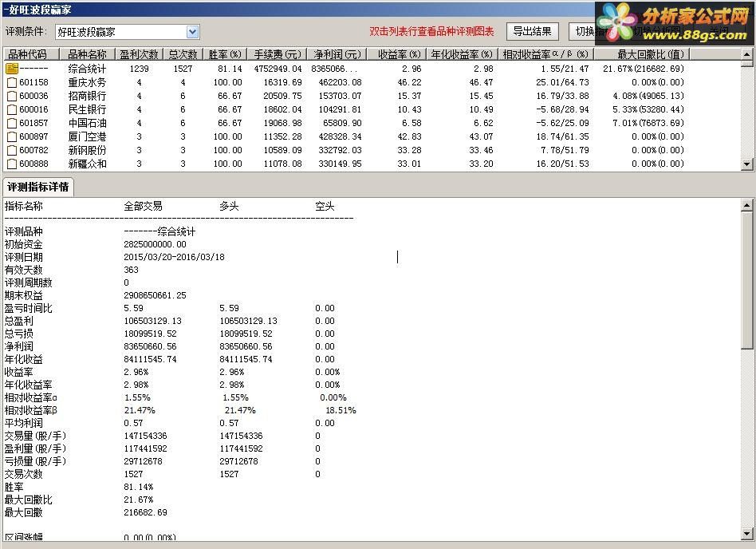Click the 空头 column heading
Screen dimensions: 756x549
pos(325,207)
